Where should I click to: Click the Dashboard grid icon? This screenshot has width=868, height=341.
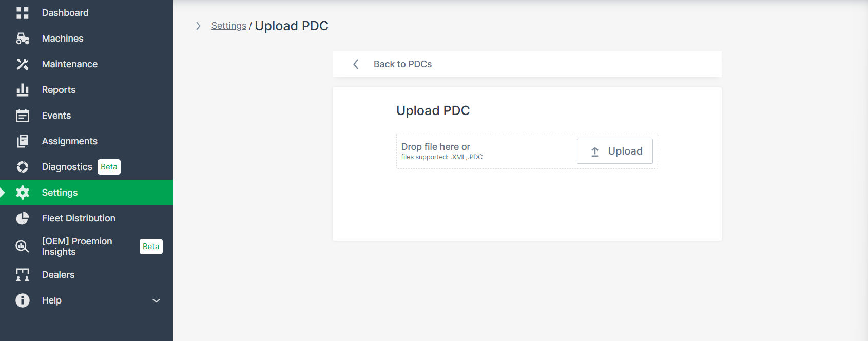(x=23, y=13)
